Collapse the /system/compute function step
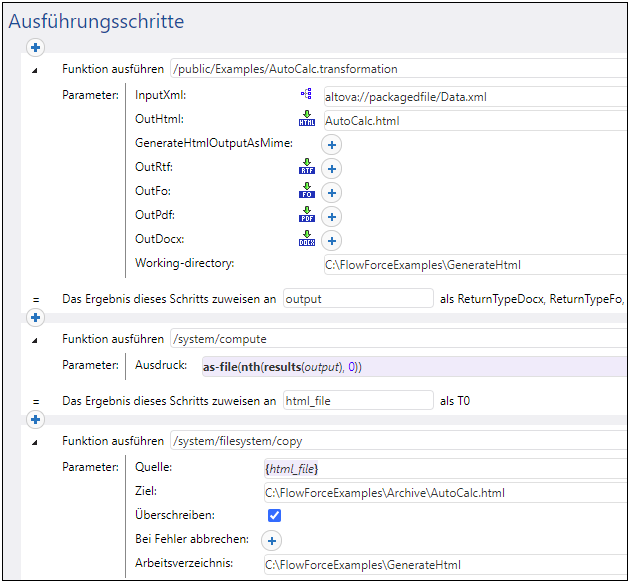 pyautogui.click(x=35, y=340)
